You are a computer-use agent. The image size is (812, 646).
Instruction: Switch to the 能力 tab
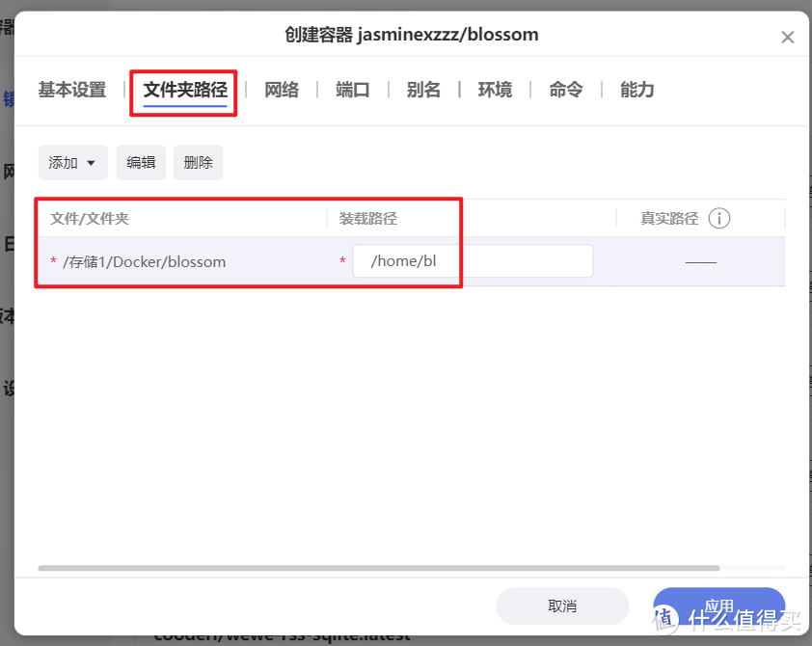[x=636, y=89]
